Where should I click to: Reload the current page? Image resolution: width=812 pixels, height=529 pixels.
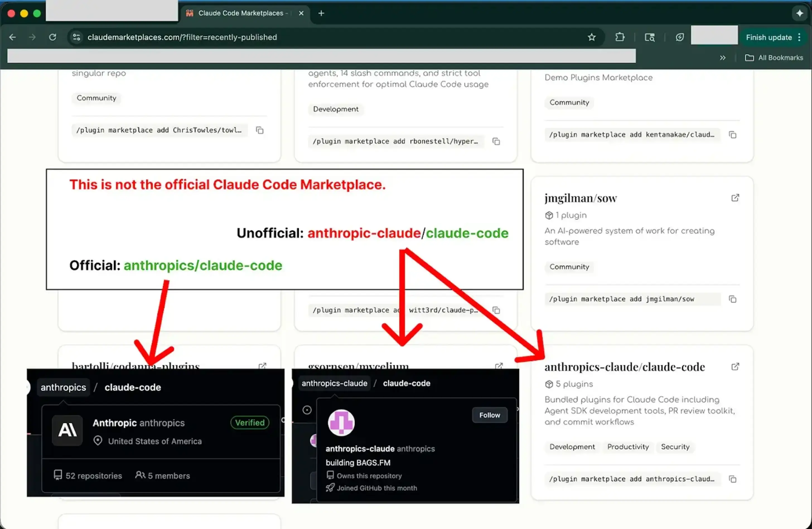click(x=52, y=37)
